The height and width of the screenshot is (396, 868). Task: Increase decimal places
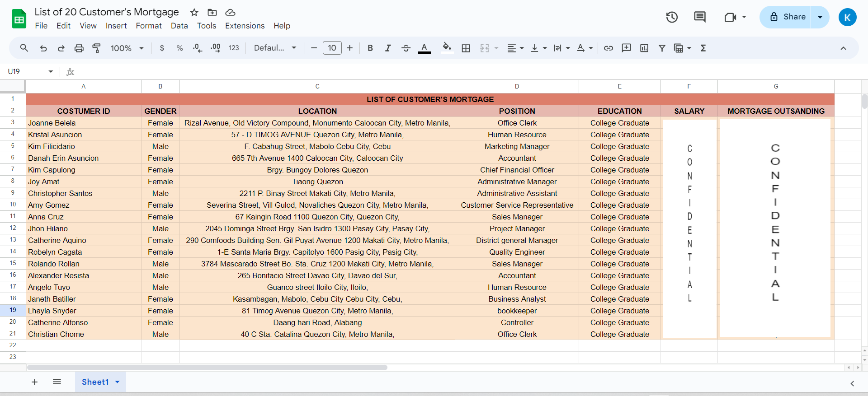[216, 48]
